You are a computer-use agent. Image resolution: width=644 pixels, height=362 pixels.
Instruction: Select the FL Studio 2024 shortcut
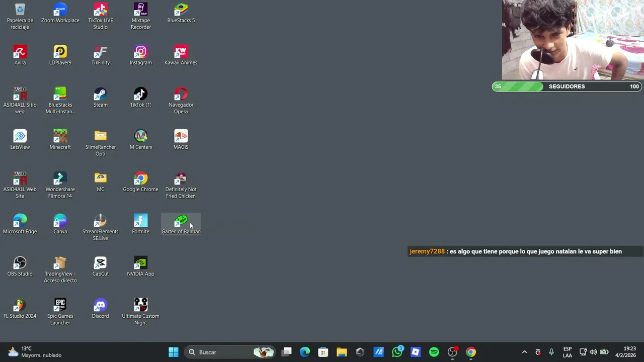[x=20, y=309]
